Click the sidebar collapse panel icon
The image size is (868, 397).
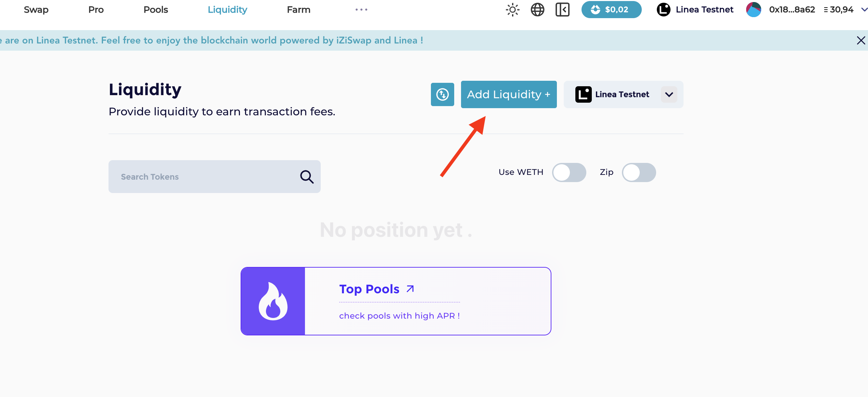562,10
